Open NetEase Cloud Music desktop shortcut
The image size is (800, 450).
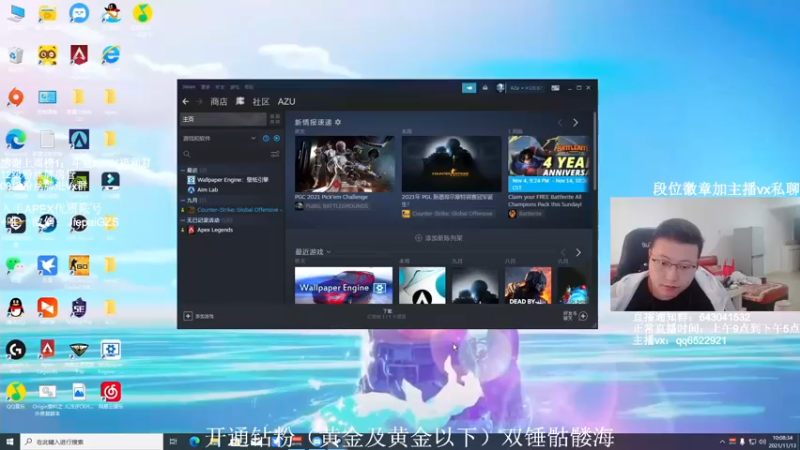click(x=111, y=392)
